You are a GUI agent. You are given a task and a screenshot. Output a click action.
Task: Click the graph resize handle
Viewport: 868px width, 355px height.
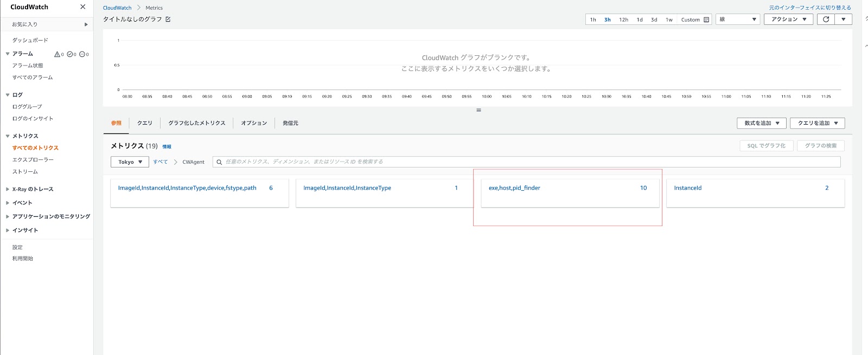pyautogui.click(x=478, y=110)
